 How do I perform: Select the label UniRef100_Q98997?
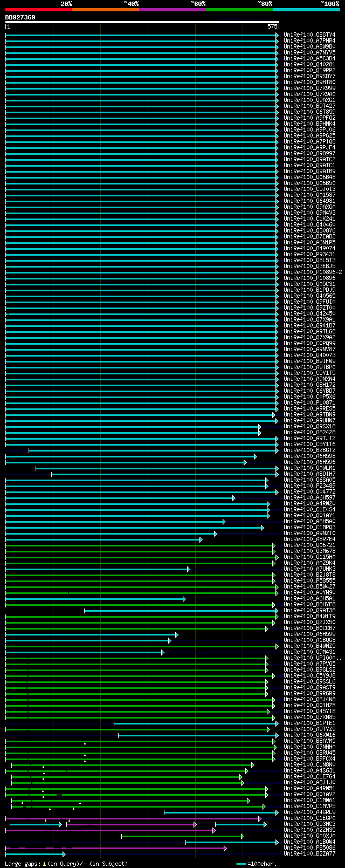309,154
